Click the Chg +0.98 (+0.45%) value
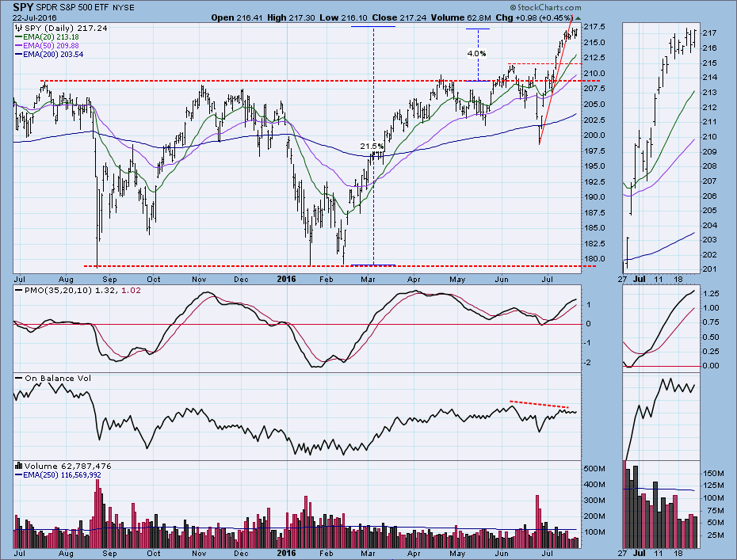 coord(535,18)
